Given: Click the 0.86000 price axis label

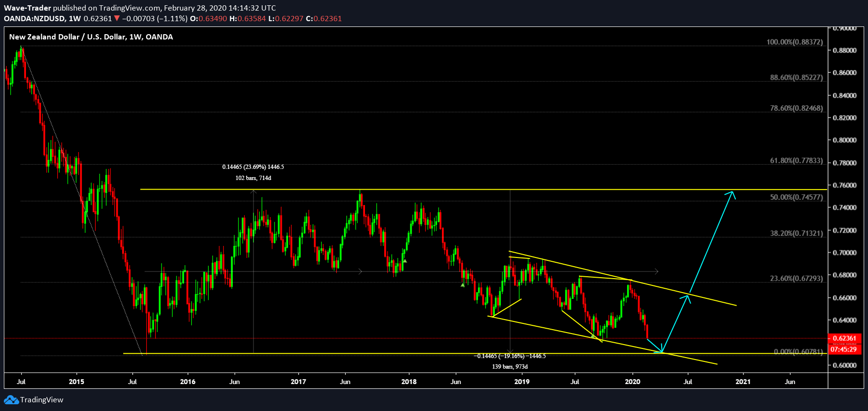Looking at the screenshot, I should 844,73.
